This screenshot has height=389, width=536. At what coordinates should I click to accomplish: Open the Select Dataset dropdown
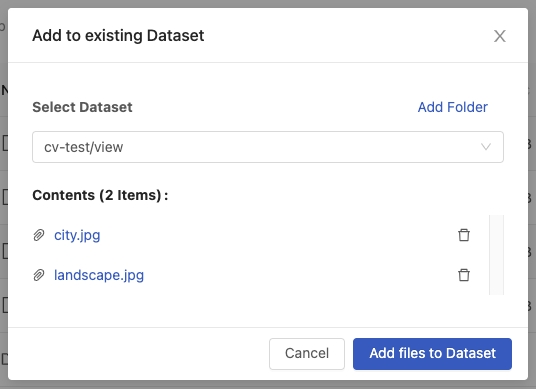point(268,147)
